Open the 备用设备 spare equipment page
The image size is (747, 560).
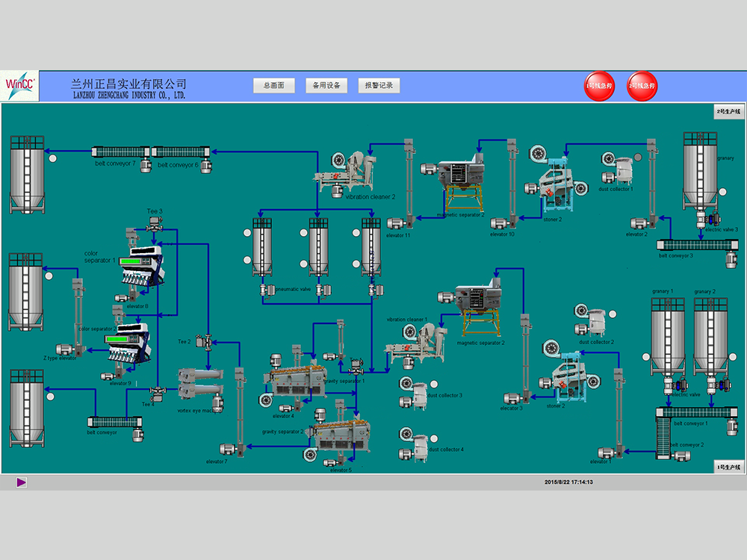point(326,86)
